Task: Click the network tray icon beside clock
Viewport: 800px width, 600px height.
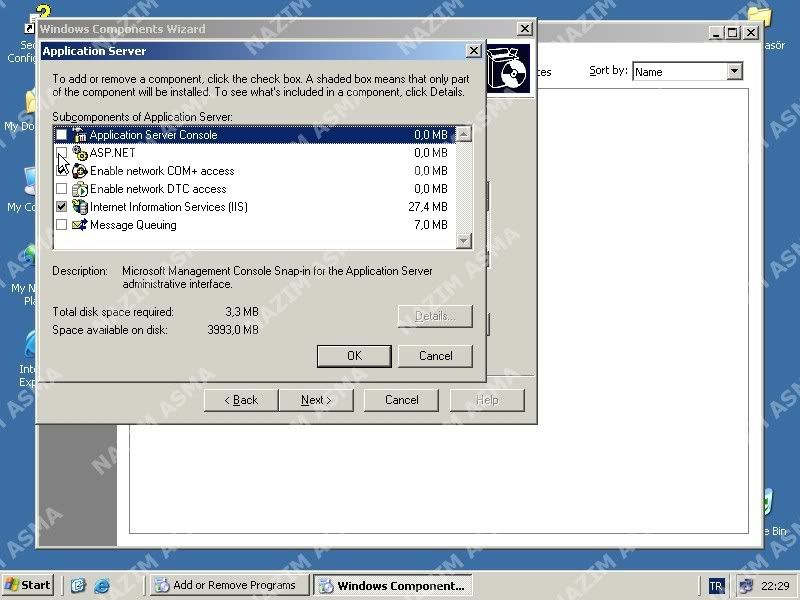Action: click(746, 586)
